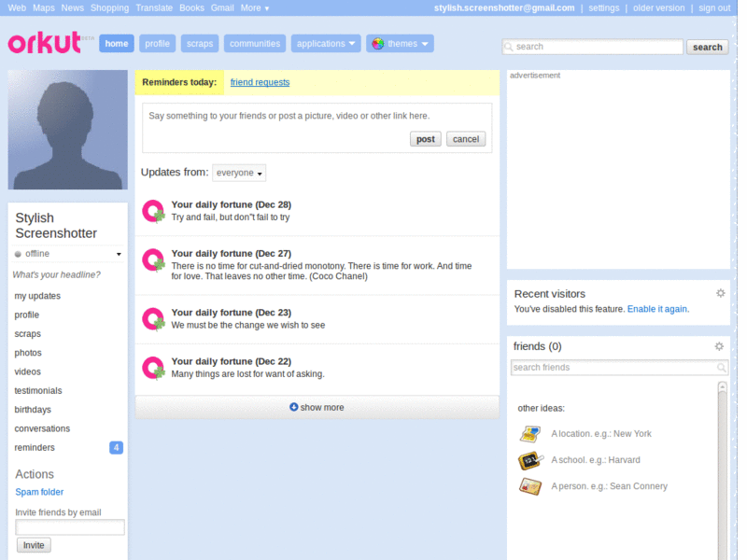This screenshot has width=747, height=560.
Task: Go to the home tab
Action: pos(117,44)
